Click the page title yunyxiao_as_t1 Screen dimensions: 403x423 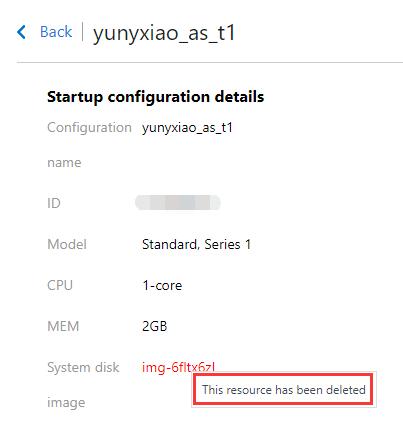[x=164, y=33]
